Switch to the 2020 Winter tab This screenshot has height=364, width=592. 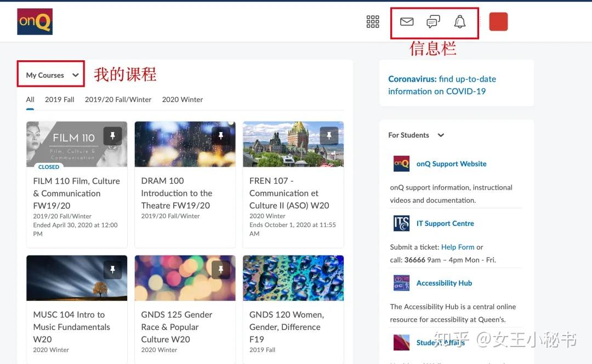182,99
